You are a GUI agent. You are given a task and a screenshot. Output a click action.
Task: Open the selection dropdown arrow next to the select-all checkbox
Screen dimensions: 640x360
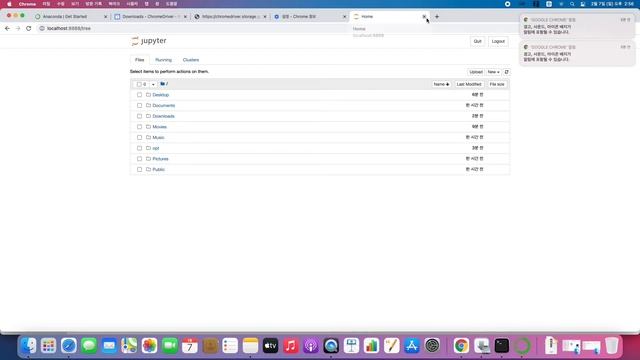pyautogui.click(x=153, y=84)
